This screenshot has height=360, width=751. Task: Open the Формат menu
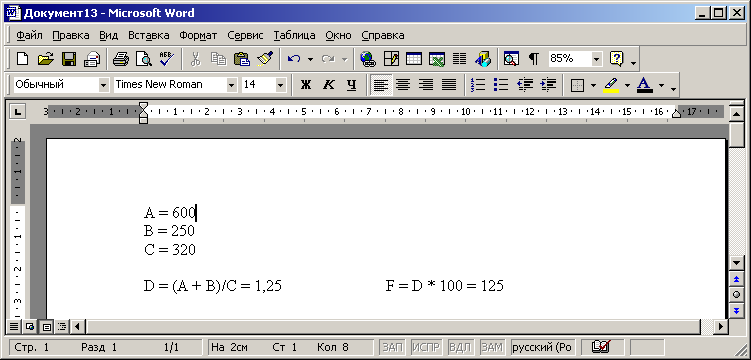198,35
